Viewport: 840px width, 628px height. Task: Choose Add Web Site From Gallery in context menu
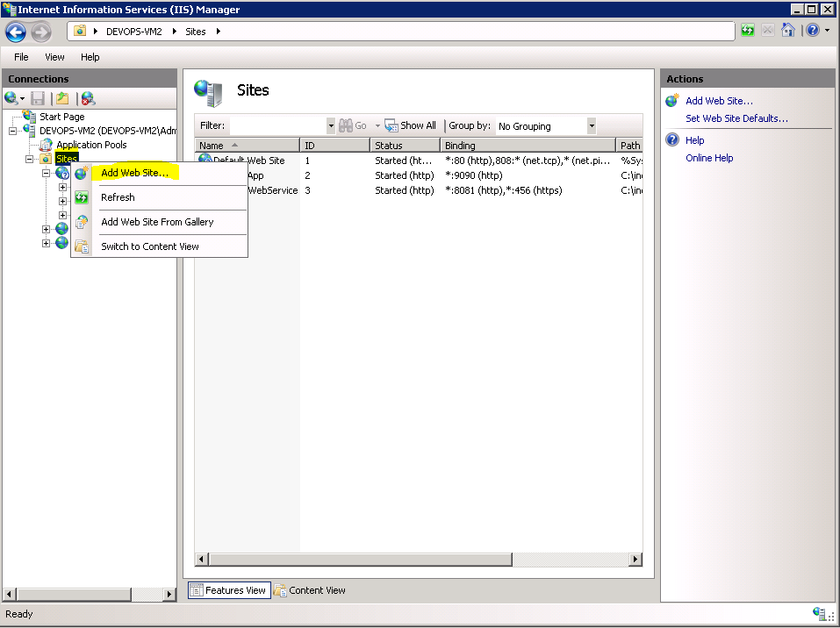coord(157,222)
